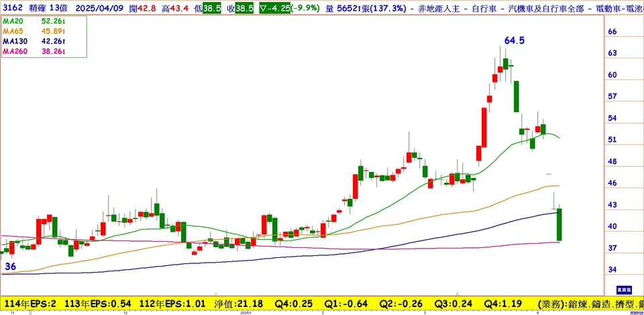Click the 2025/1 month marker on time axis
Image resolution: width=644 pixels, height=315 pixels.
[244, 313]
